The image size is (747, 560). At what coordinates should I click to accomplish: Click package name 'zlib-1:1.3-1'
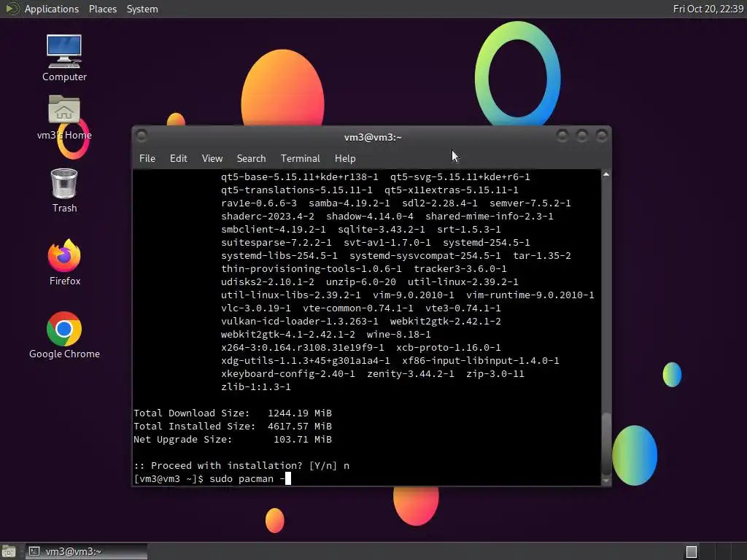[256, 386]
